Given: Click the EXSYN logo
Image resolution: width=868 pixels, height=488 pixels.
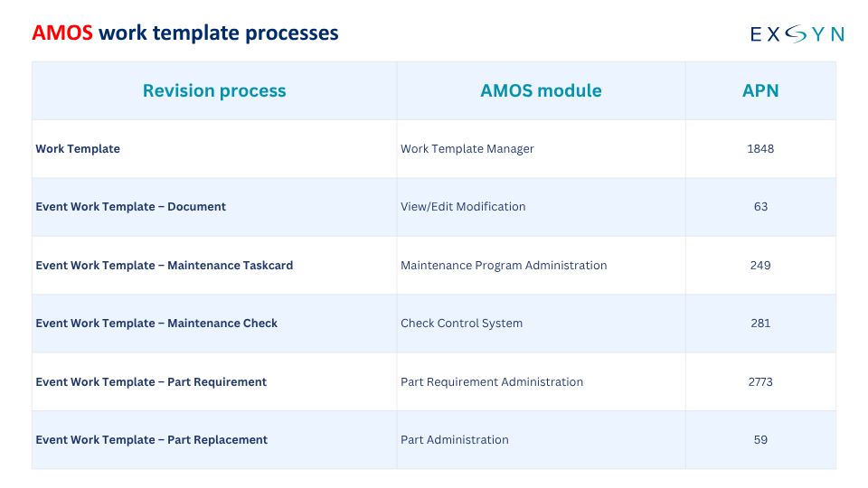Looking at the screenshot, I should click(x=797, y=34).
